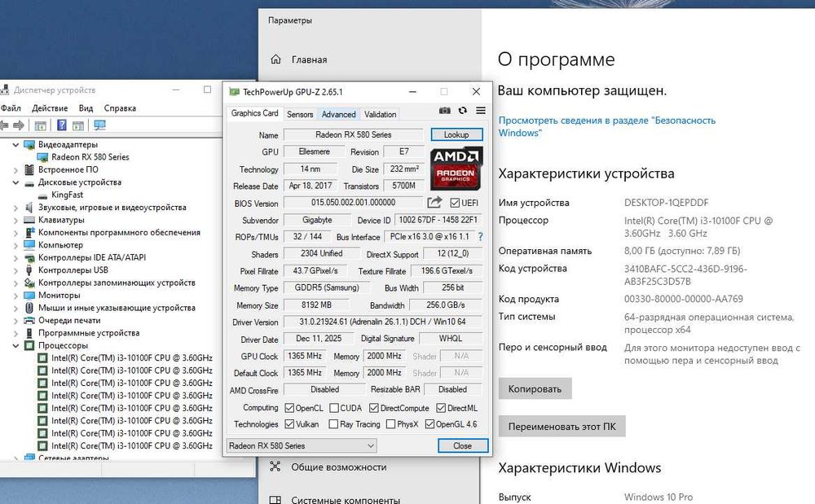Click Клавиатуры keyboard icon

point(29,220)
